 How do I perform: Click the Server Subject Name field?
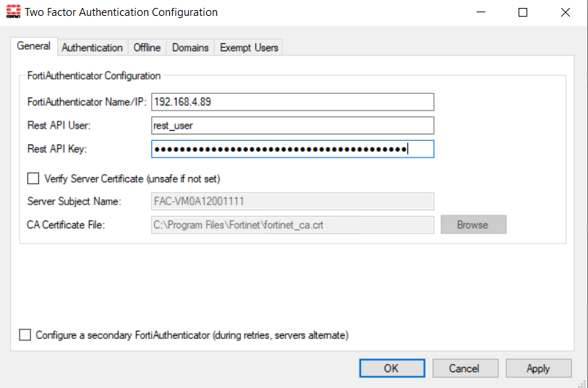(292, 201)
